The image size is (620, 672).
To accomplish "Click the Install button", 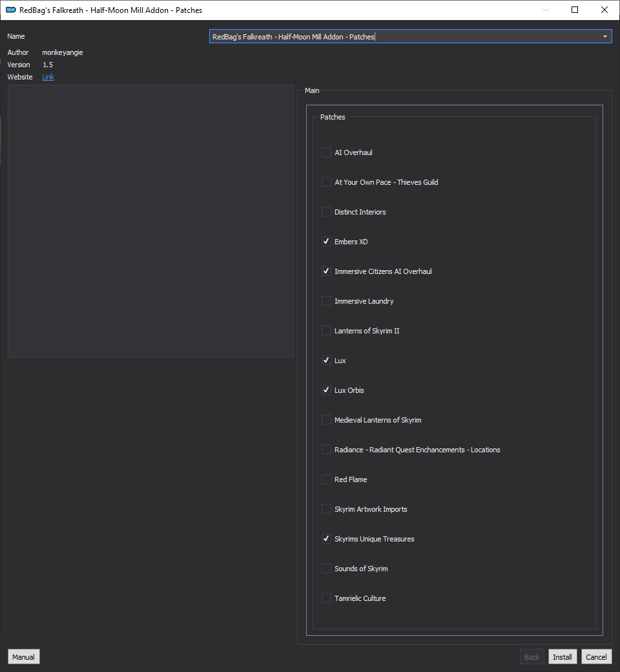I will pos(562,656).
